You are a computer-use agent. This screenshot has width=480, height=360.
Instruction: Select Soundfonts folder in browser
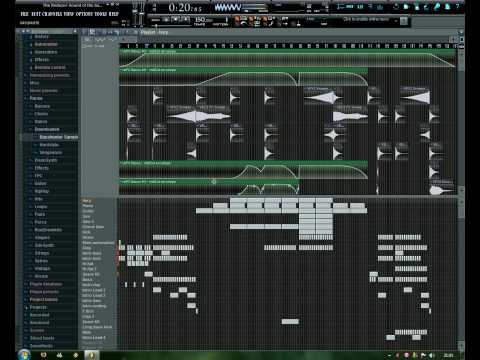41,346
